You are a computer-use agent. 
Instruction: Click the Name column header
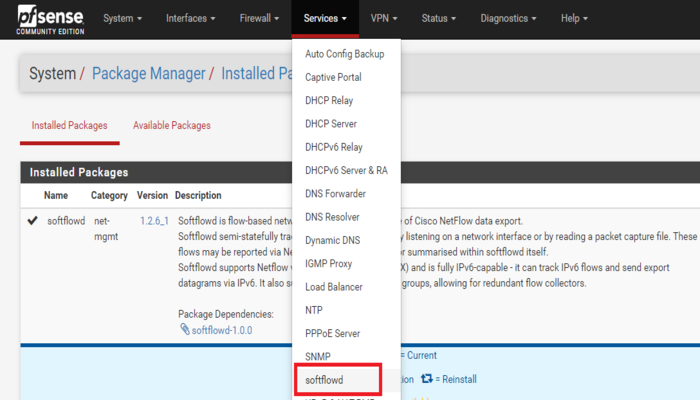56,196
